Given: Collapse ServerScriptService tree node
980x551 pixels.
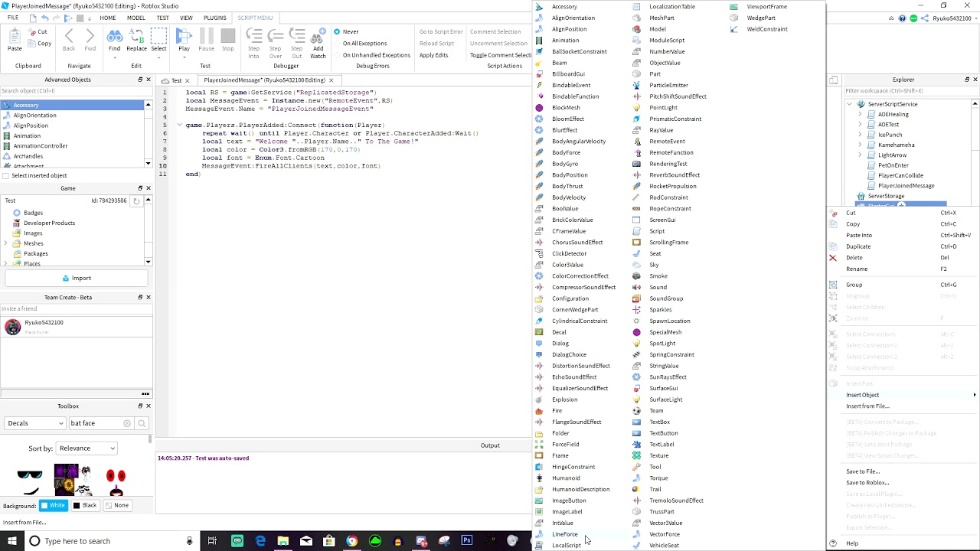Looking at the screenshot, I should (x=851, y=104).
